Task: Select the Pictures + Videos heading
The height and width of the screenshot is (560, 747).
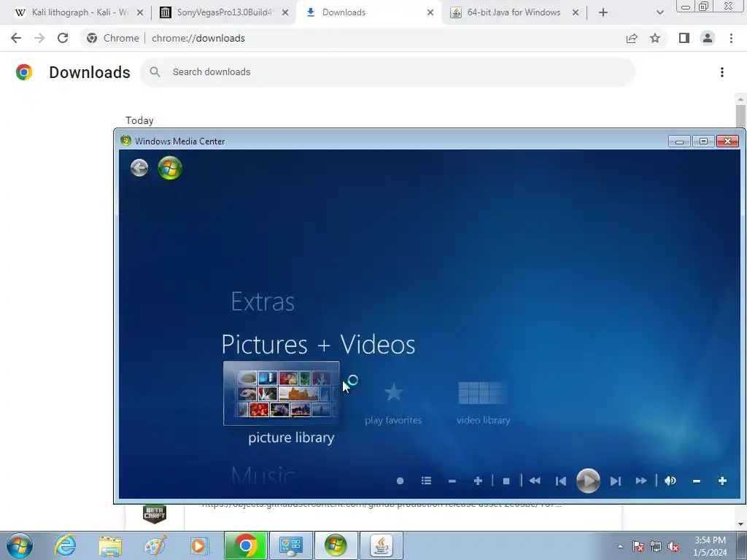Action: (318, 344)
